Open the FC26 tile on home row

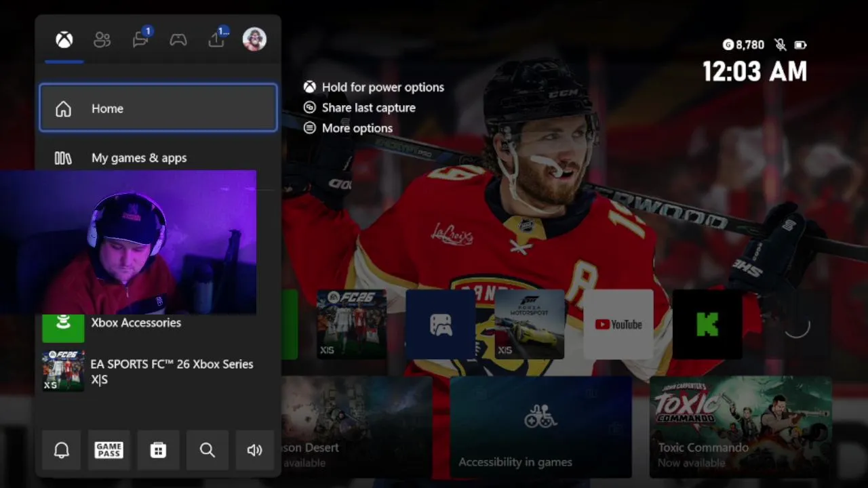(x=352, y=324)
